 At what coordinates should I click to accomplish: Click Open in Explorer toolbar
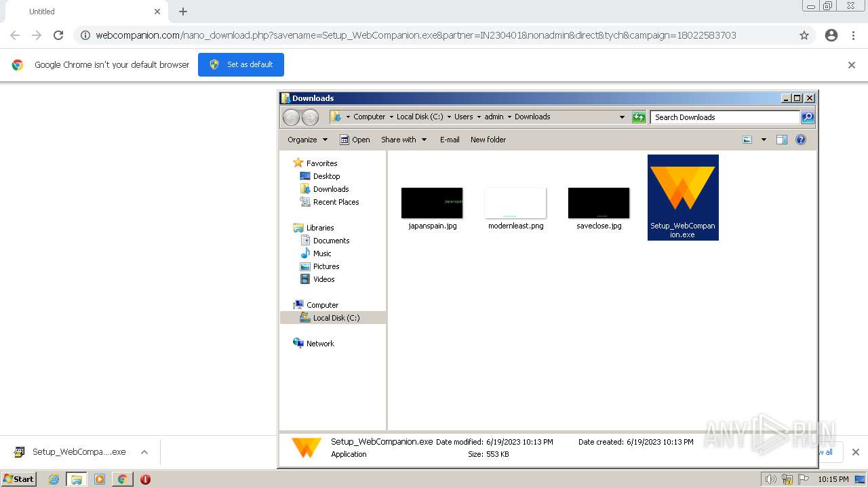click(x=355, y=140)
